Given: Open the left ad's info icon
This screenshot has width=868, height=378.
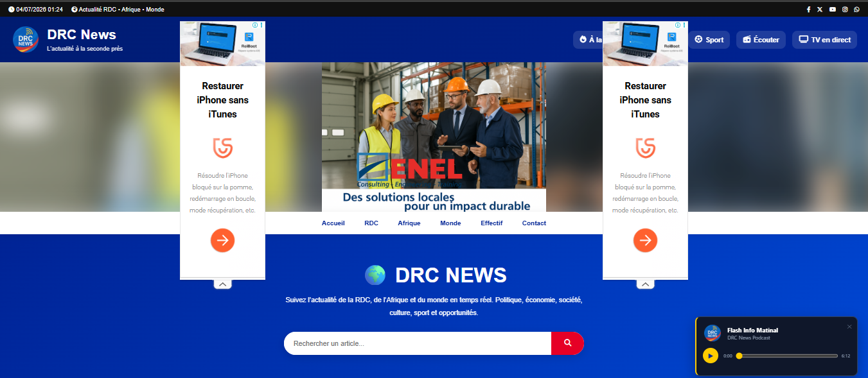Looking at the screenshot, I should coord(255,25).
